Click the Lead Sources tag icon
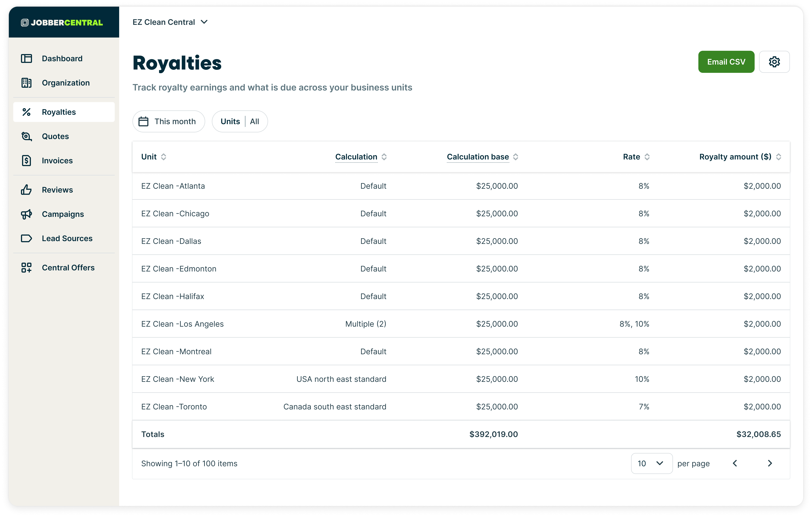 (x=26, y=238)
